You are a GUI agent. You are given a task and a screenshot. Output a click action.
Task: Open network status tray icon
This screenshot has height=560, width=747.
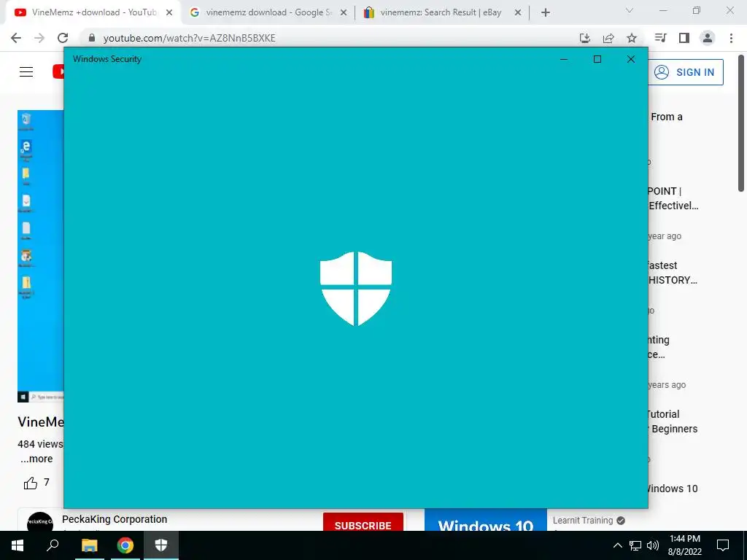click(635, 545)
